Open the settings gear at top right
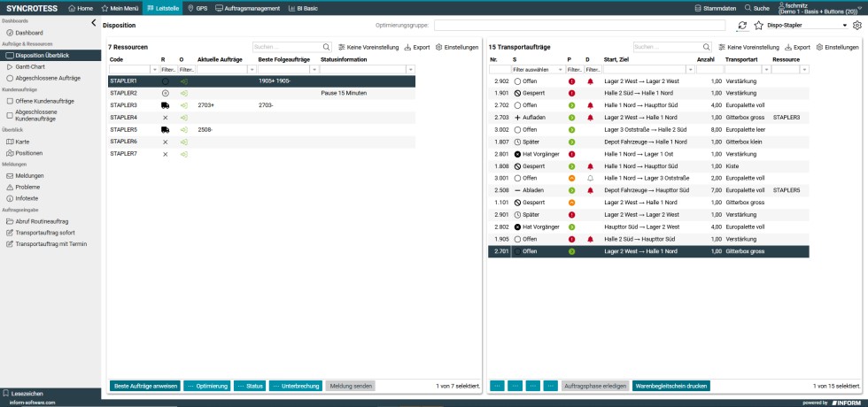The image size is (868, 407). [x=856, y=26]
